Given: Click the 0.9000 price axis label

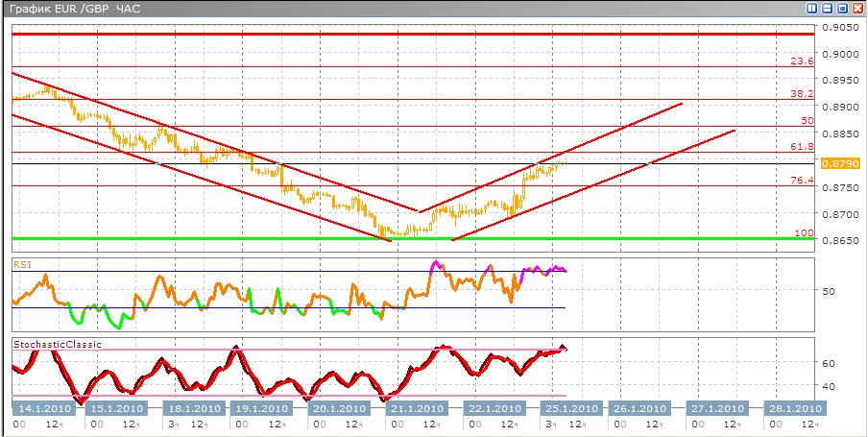Looking at the screenshot, I should tap(839, 54).
